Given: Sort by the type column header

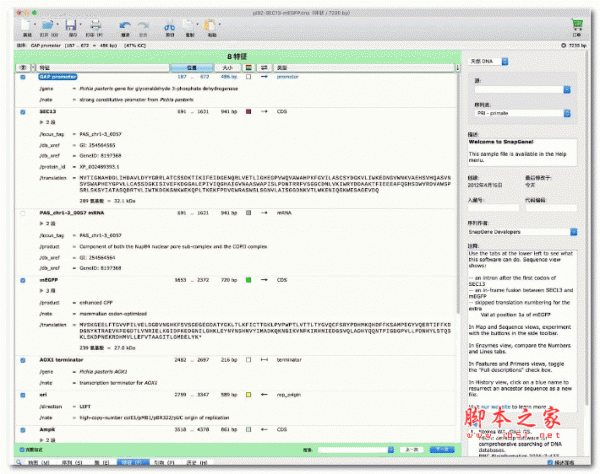Looking at the screenshot, I should (364, 68).
